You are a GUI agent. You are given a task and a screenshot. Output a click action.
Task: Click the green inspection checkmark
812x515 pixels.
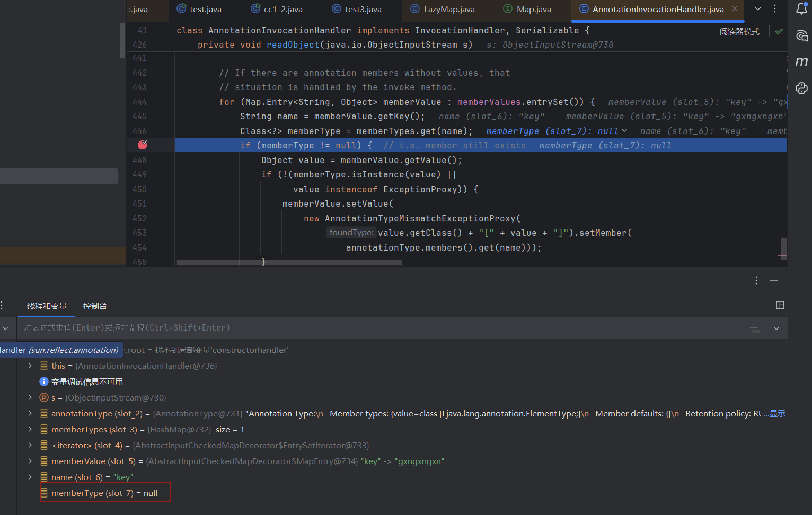(779, 32)
